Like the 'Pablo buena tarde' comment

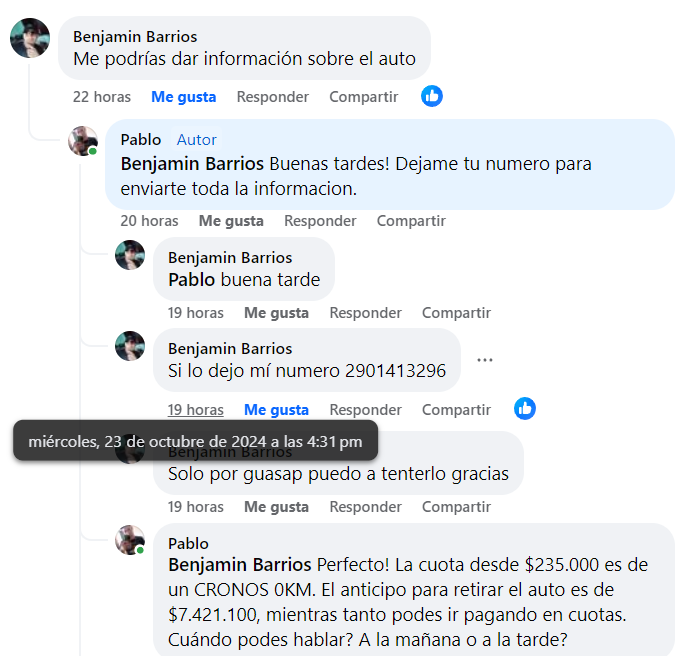pos(276,313)
